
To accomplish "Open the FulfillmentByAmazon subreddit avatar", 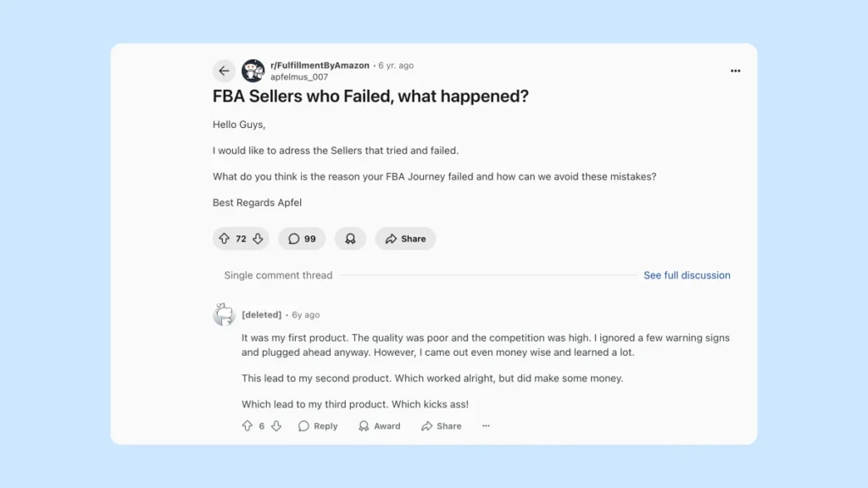I will tap(253, 71).
